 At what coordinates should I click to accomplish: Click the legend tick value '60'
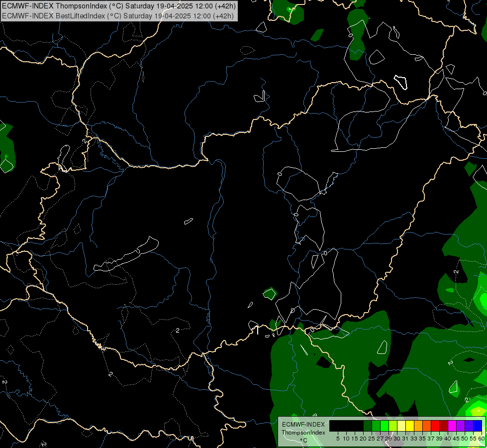coord(482,439)
